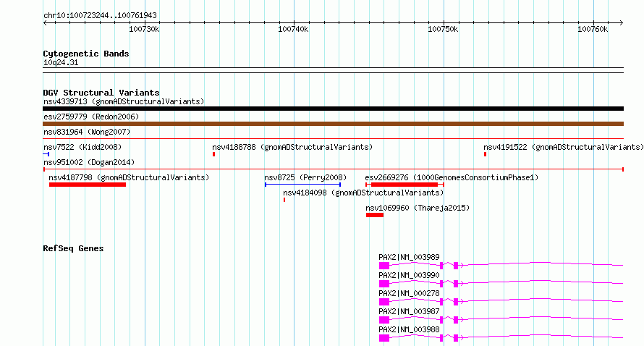Click the first exon block of PAX2|NM_003990

point(384,284)
